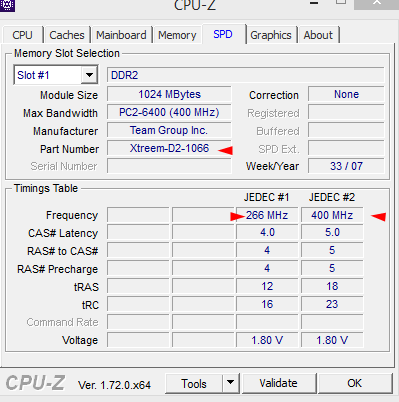Click the Max Bandwidth PC2-6400 field

coord(169,112)
